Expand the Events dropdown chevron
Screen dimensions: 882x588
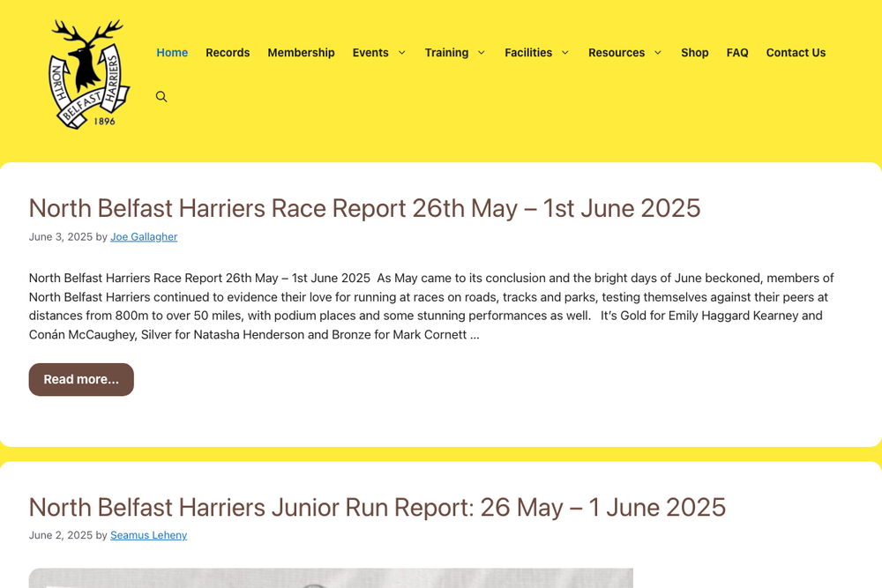[x=401, y=52]
